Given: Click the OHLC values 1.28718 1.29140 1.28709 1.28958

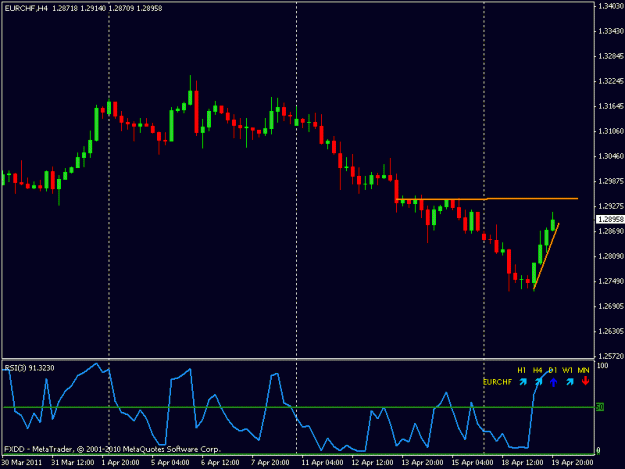Looking at the screenshot, I should click(107, 8).
